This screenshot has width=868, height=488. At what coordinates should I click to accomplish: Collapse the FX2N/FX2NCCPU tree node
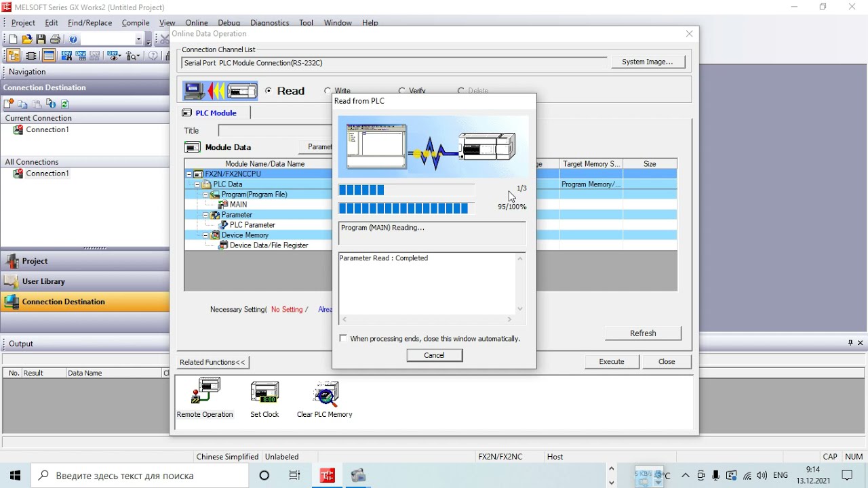pos(189,174)
